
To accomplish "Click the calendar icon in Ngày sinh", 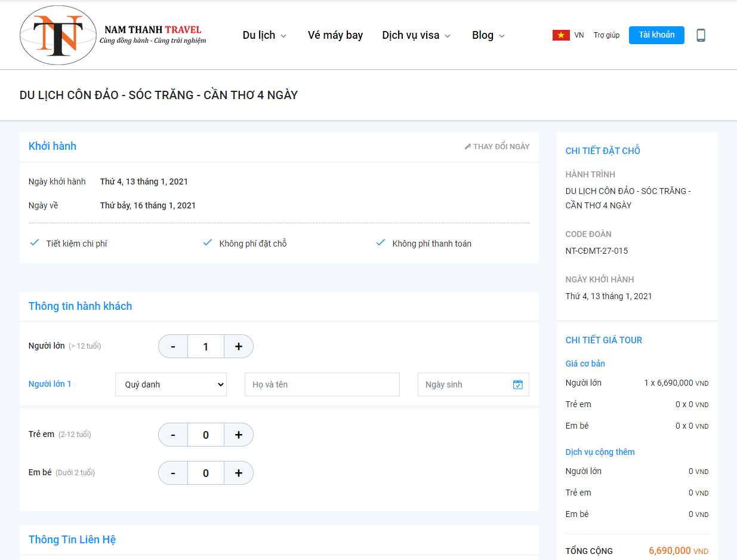I will [517, 384].
